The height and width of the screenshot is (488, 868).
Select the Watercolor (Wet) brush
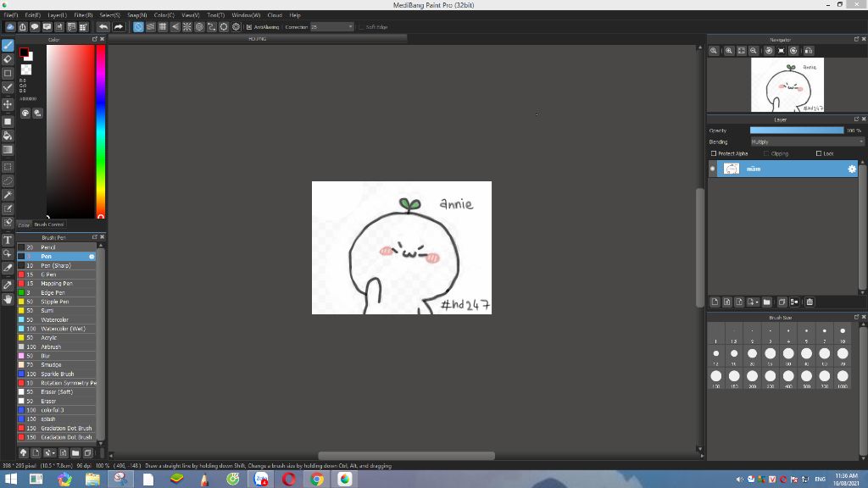point(57,329)
